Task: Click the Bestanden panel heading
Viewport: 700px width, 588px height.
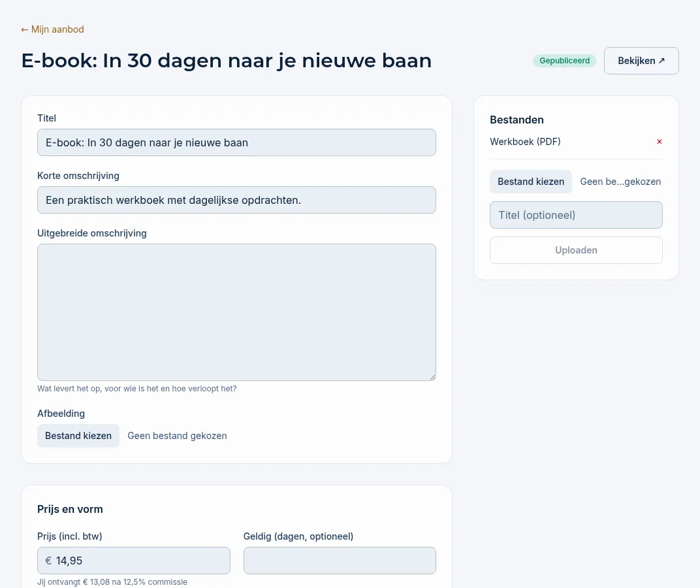Action: tap(517, 120)
